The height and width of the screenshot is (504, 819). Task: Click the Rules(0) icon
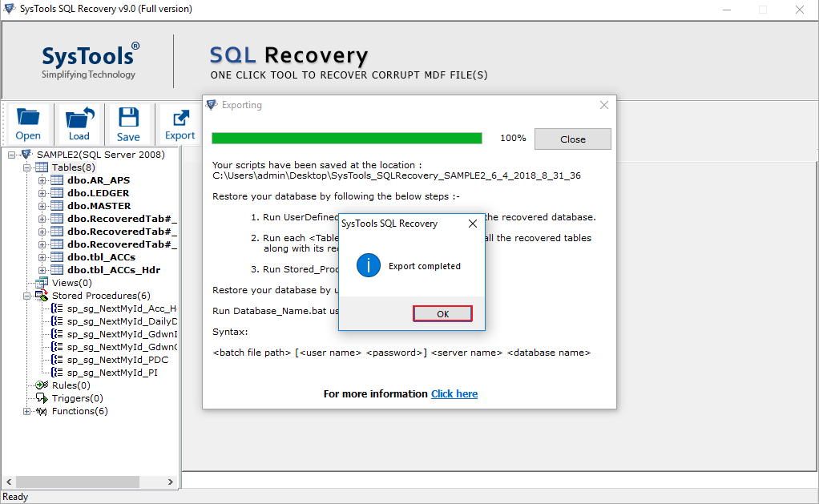tap(42, 385)
